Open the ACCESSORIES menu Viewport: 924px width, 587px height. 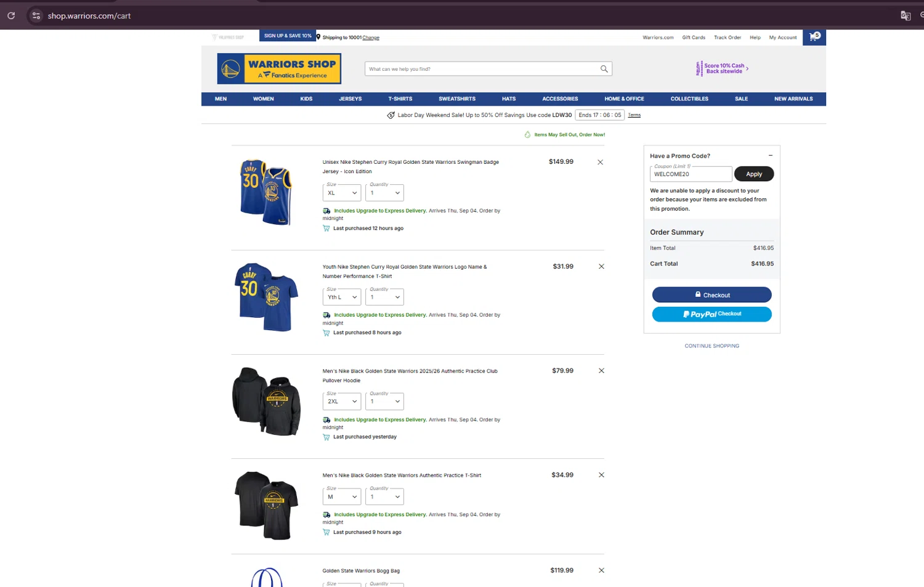pos(560,99)
